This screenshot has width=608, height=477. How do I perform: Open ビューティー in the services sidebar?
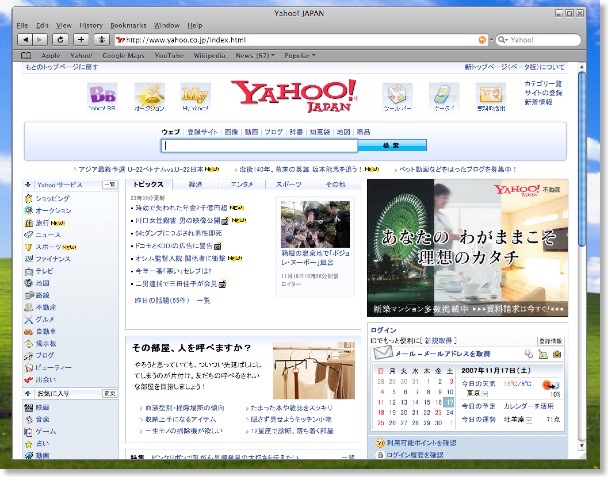point(53,367)
